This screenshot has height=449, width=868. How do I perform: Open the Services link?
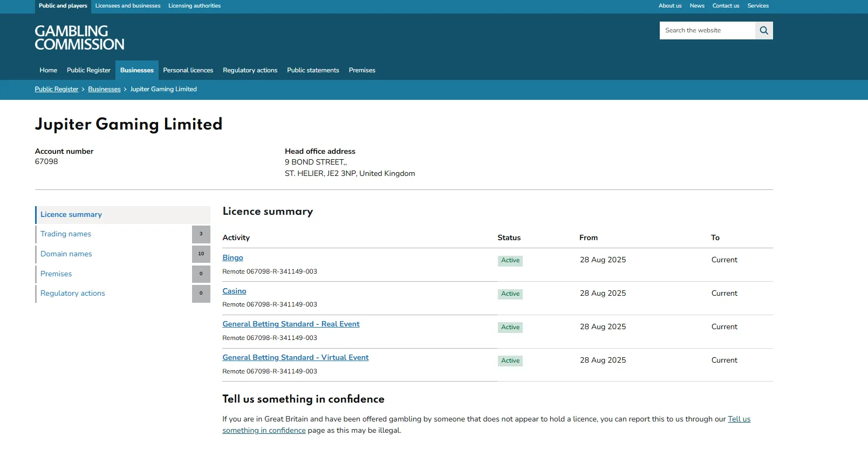(x=758, y=6)
